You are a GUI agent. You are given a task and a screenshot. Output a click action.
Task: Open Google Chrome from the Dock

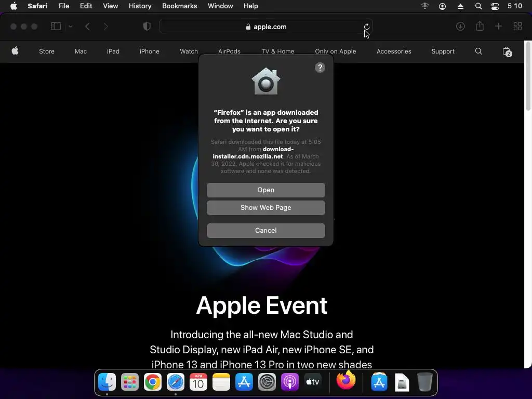click(152, 382)
